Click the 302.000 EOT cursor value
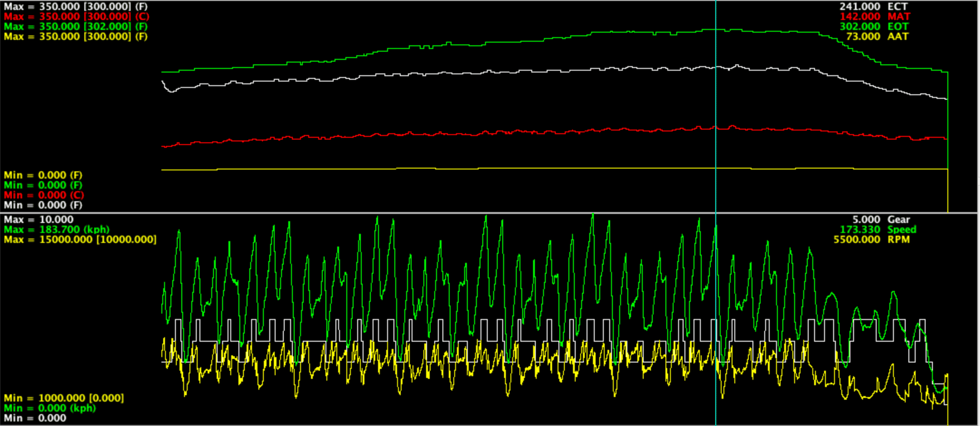The image size is (980, 426). click(x=859, y=26)
